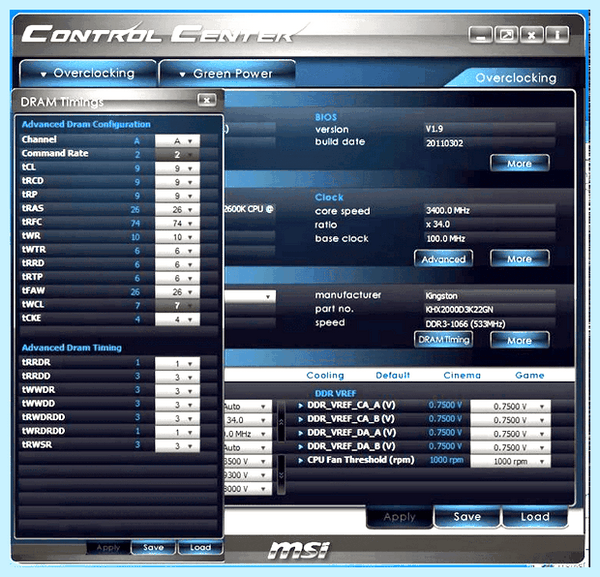Screen dimensions: 600x577
Task: Open the tWRDRDD value dropdown
Action: coord(177,432)
